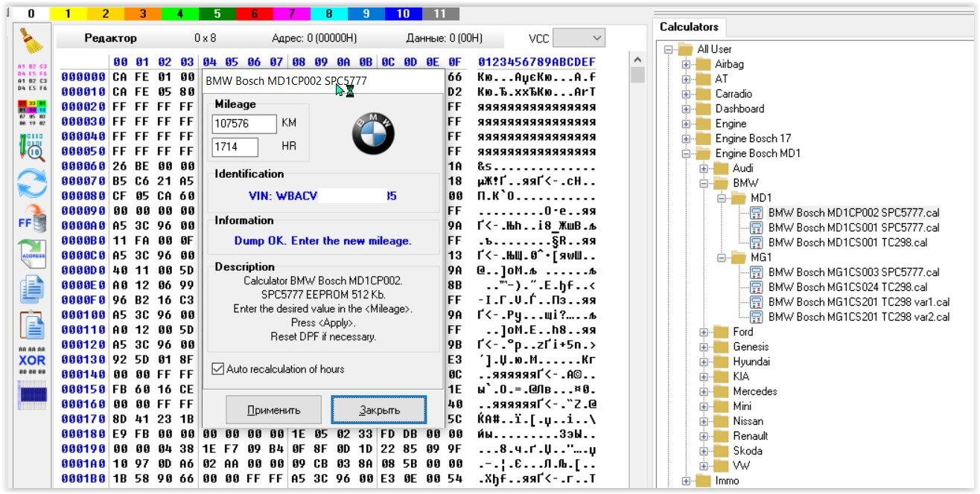Click the BMW logo in dialog

coord(373,134)
